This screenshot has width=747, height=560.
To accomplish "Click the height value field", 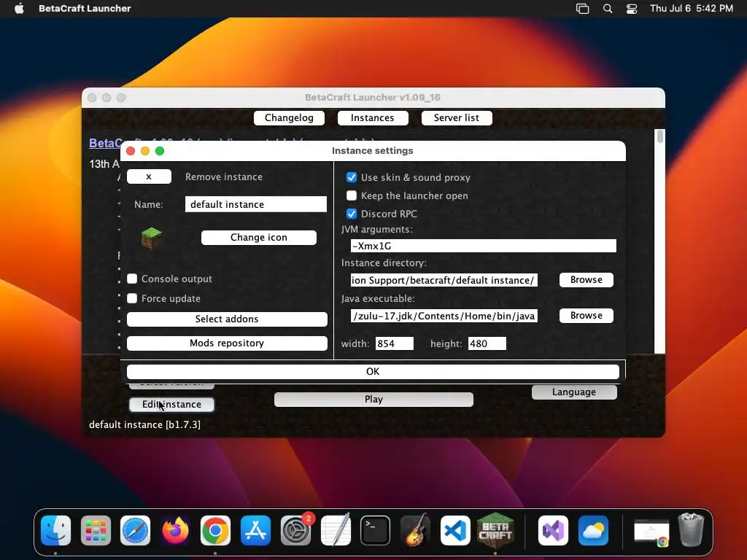I will click(x=487, y=343).
